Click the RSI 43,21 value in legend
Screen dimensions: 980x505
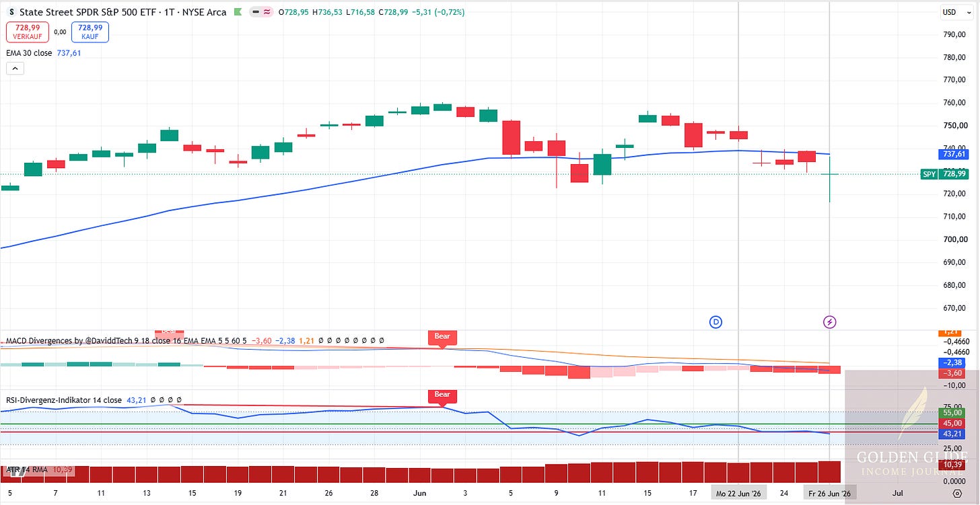tap(135, 400)
